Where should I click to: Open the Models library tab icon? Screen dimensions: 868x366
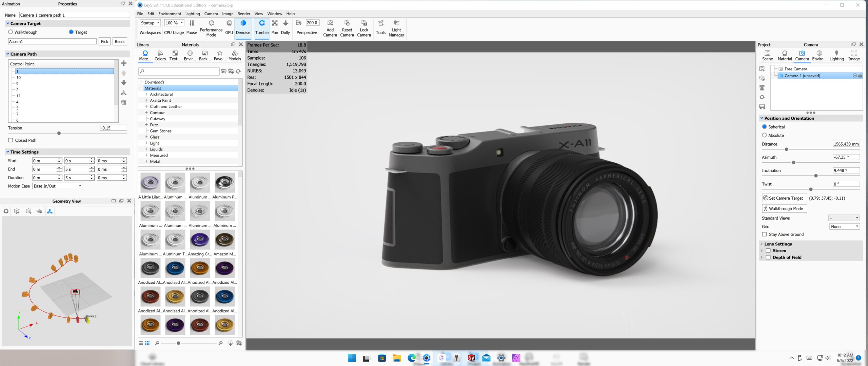[x=234, y=54]
